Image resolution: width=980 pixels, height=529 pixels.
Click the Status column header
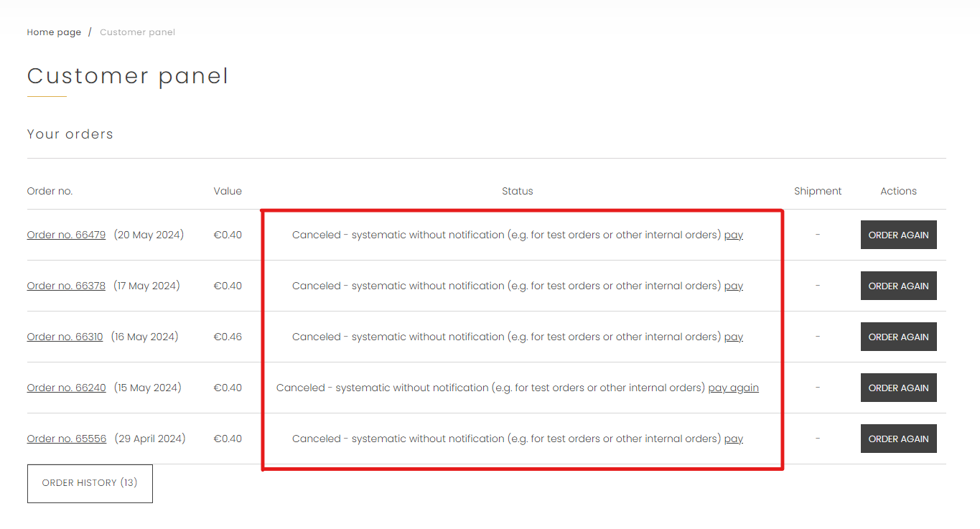(517, 191)
